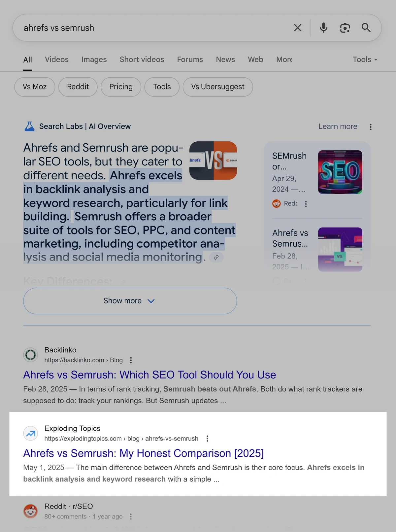Open Ahrefs vs Semrush Honest Comparison link
The image size is (396, 532).
[x=143, y=453]
